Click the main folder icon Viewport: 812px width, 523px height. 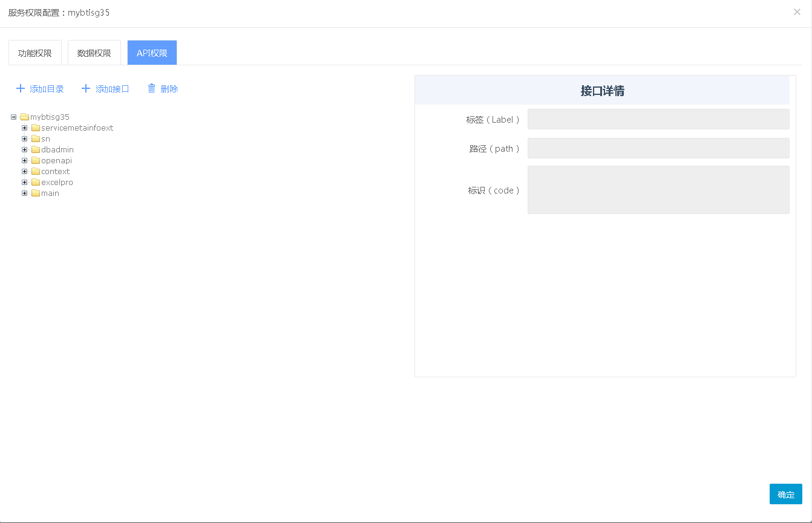(x=36, y=193)
